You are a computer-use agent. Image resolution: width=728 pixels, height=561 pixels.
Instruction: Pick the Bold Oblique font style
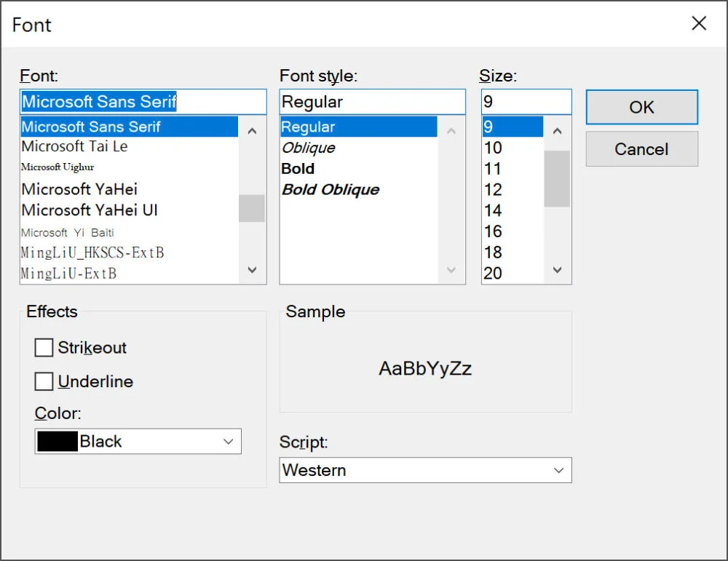tap(358, 189)
